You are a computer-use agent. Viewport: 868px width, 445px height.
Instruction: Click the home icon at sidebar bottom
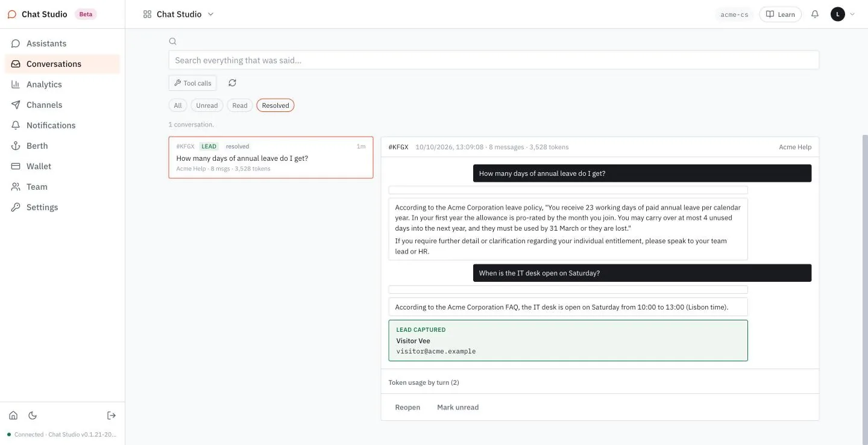tap(13, 415)
